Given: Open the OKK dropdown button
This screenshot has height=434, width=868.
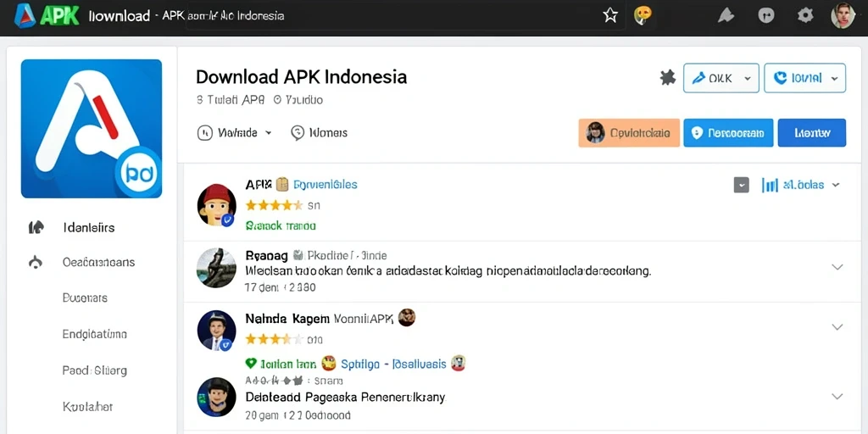Looking at the screenshot, I should [x=721, y=78].
